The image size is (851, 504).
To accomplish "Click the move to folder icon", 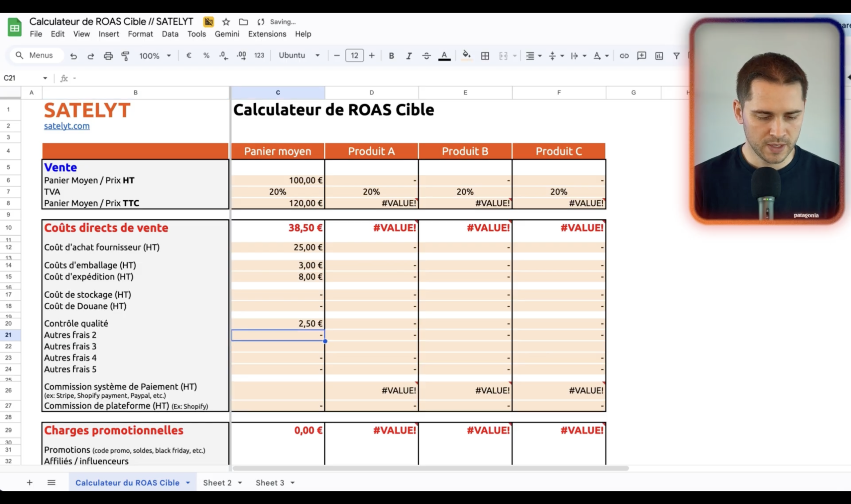I will coord(243,22).
